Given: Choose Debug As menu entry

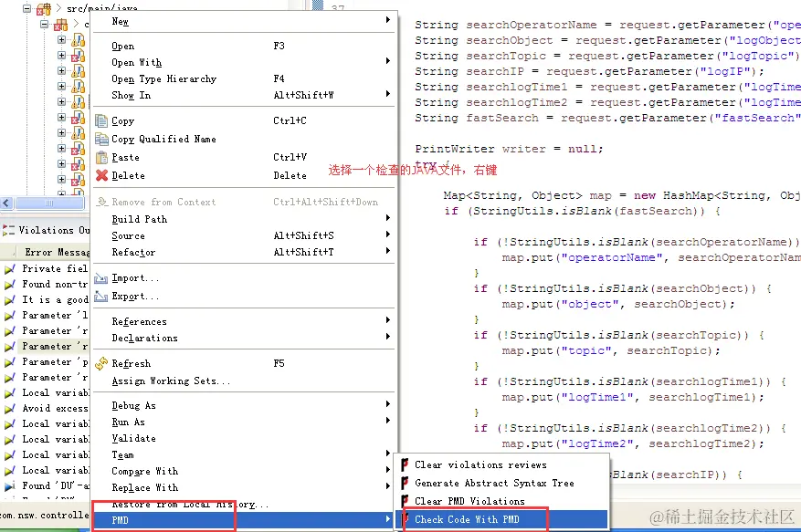Looking at the screenshot, I should click(x=244, y=405).
